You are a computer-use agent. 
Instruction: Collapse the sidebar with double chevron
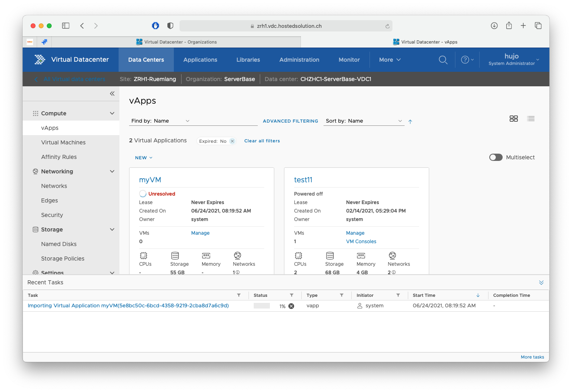point(112,94)
